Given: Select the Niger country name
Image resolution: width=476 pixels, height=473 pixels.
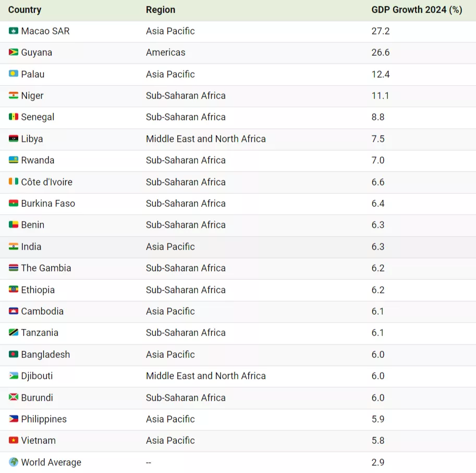Looking at the screenshot, I should pyautogui.click(x=32, y=95).
